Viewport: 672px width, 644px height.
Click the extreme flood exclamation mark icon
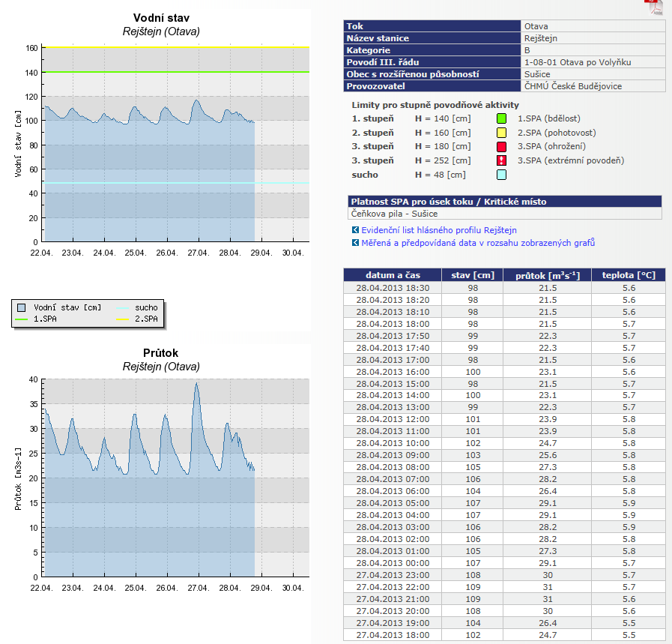[502, 160]
